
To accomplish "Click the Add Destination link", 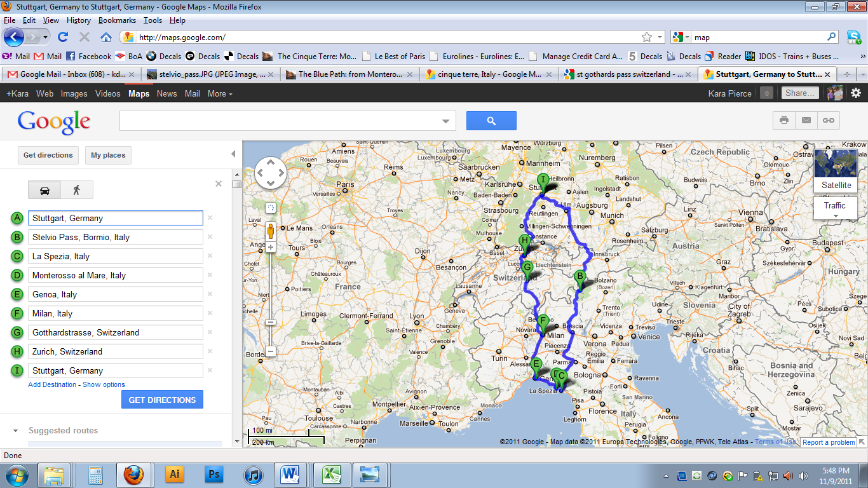I will (52, 384).
